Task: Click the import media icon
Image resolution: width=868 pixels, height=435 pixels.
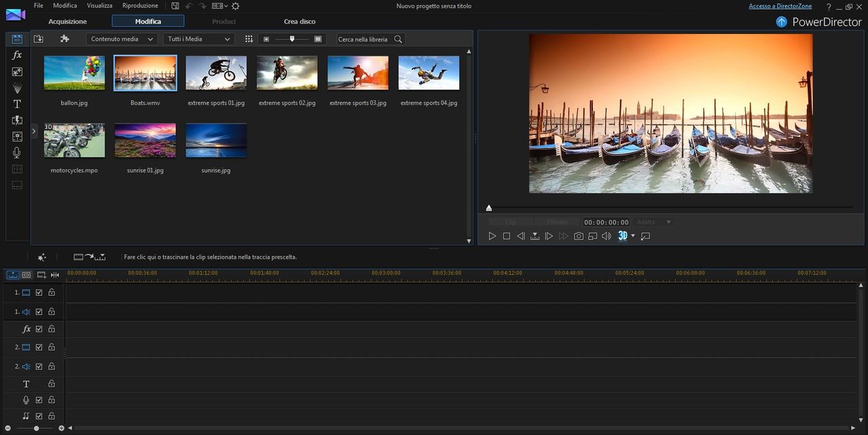Action: (38, 39)
